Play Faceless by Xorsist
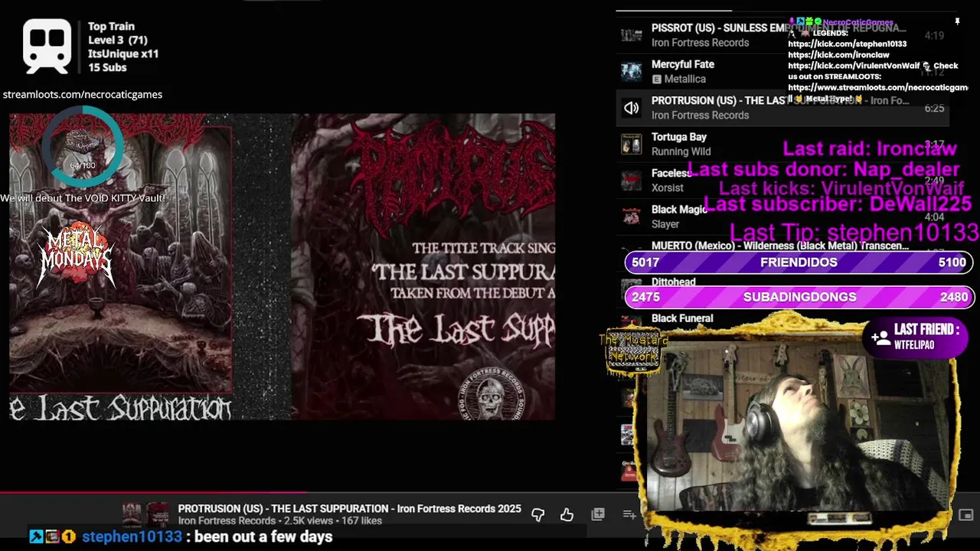Image resolution: width=980 pixels, height=551 pixels. (782, 180)
